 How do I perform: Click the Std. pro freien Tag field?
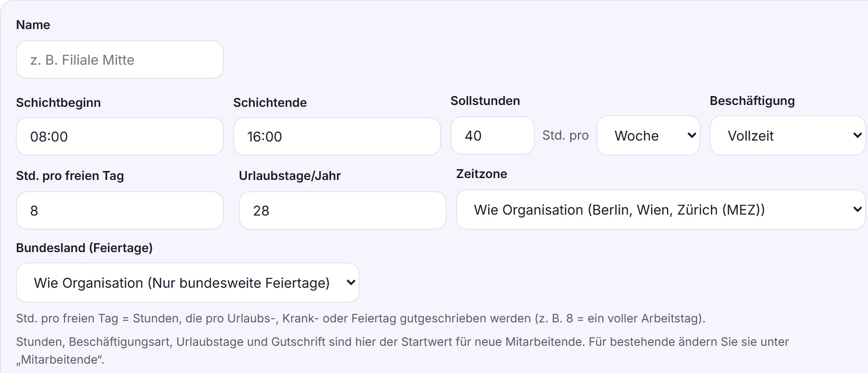tap(120, 210)
